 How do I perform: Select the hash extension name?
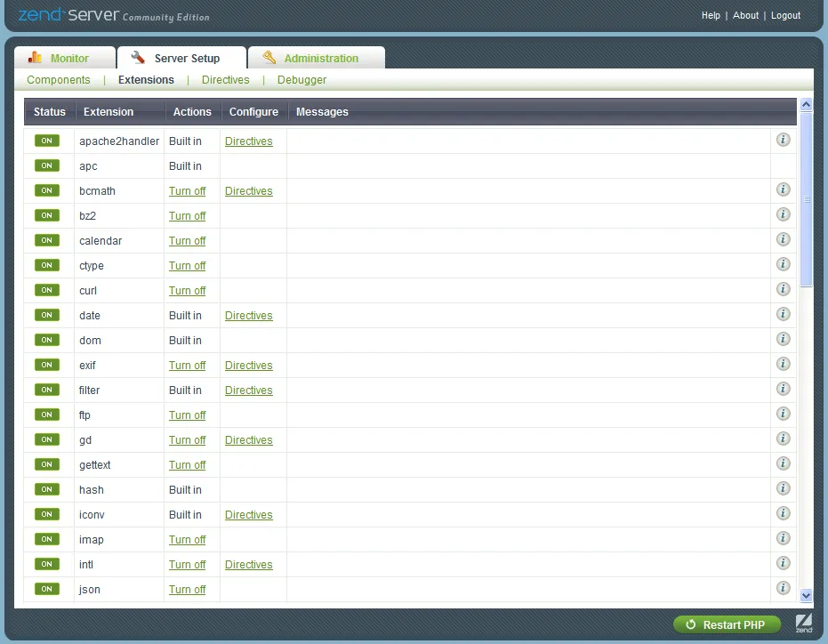pos(92,490)
